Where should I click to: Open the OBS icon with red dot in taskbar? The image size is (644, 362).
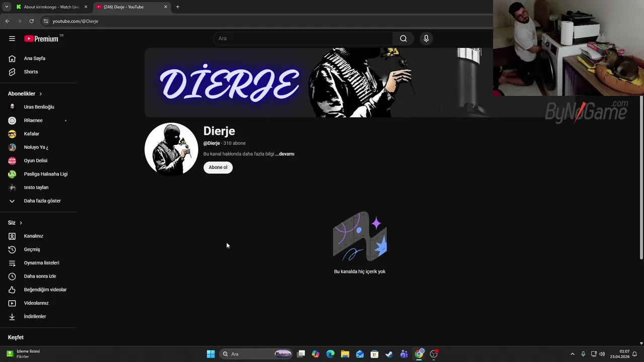click(x=434, y=354)
